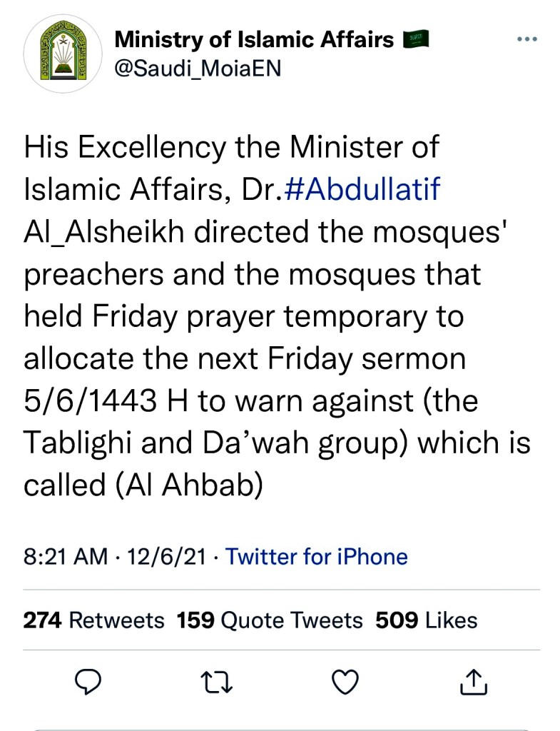Tap the Twitter for iPhone source link

316,557
